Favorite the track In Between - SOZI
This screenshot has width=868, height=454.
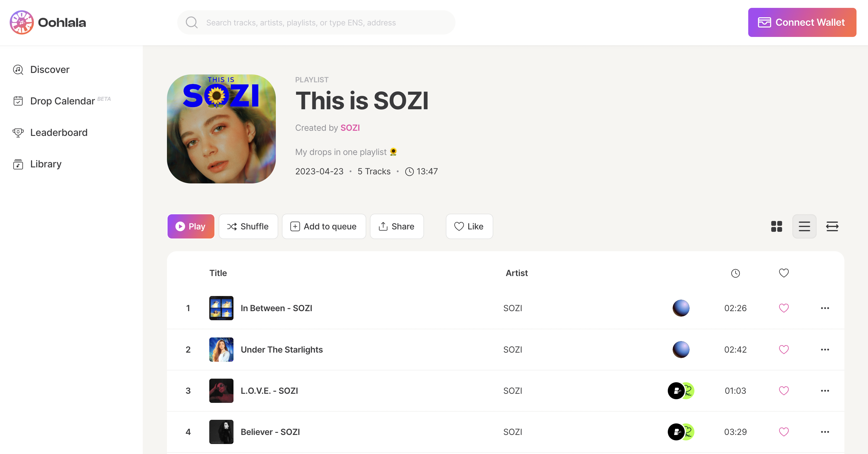point(784,308)
